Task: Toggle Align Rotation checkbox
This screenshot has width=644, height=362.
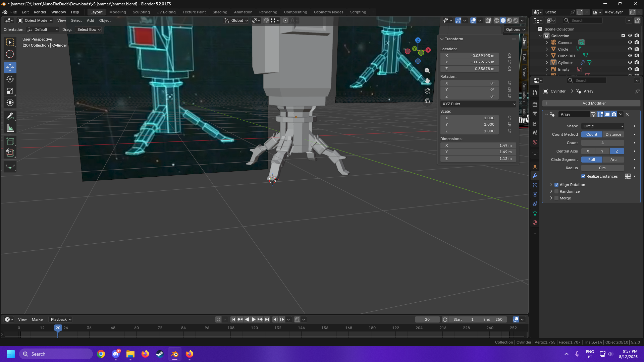Action: click(556, 185)
